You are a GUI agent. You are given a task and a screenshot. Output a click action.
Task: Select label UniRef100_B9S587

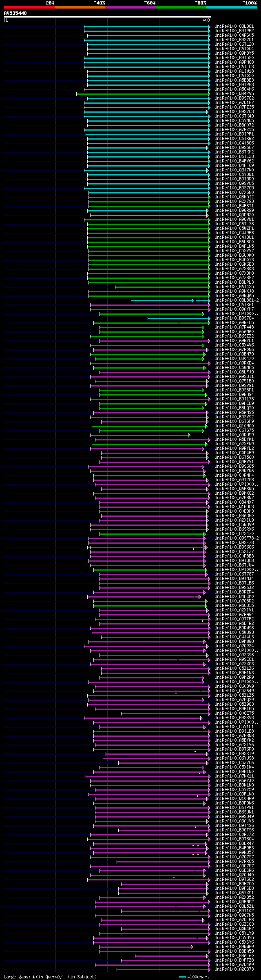coord(234,148)
